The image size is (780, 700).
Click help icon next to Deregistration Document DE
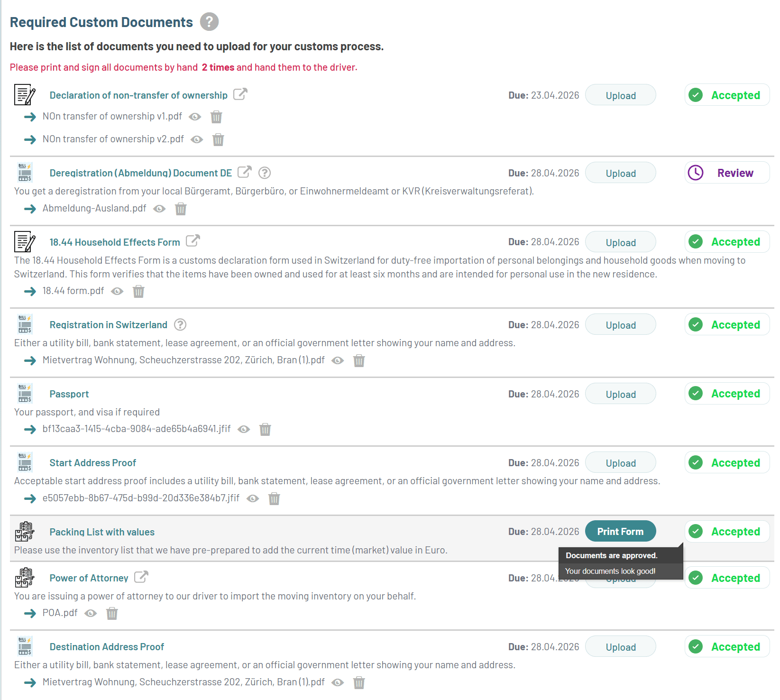(x=265, y=173)
